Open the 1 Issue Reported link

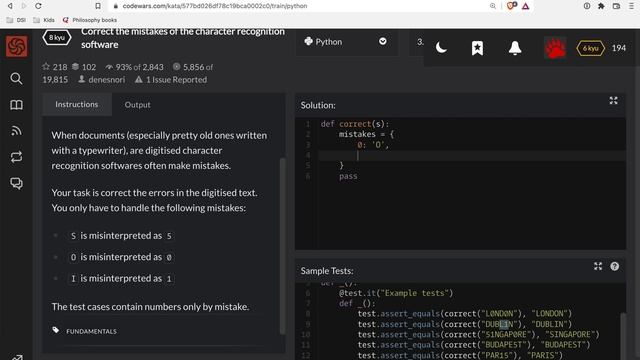tap(171, 80)
